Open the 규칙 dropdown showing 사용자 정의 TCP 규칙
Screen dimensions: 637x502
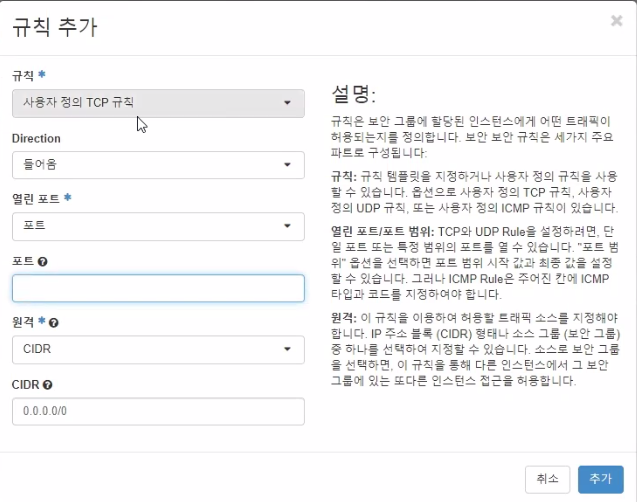click(x=158, y=103)
